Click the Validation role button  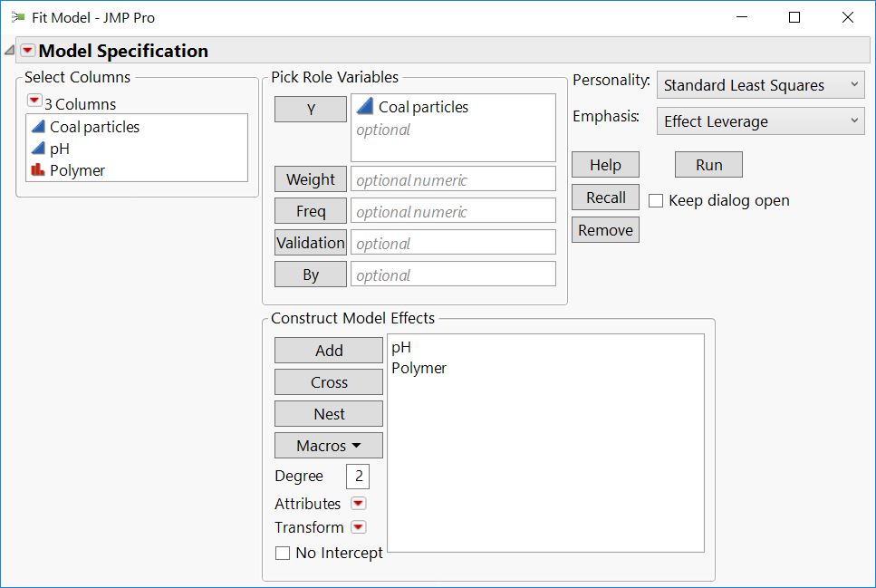(310, 243)
